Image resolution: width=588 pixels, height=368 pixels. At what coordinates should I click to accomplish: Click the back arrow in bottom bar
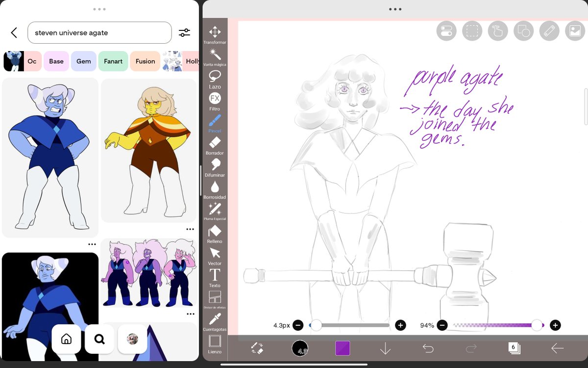(557, 348)
